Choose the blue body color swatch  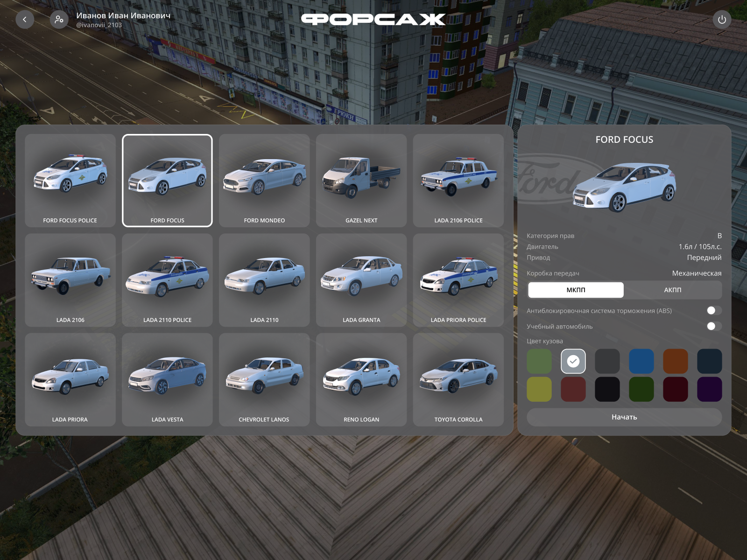(641, 361)
